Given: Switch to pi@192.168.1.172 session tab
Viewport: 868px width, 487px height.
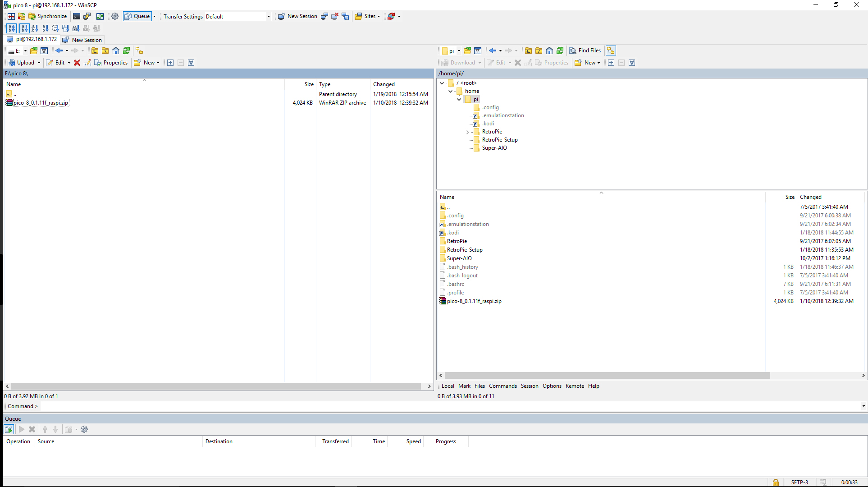Looking at the screenshot, I should [32, 39].
